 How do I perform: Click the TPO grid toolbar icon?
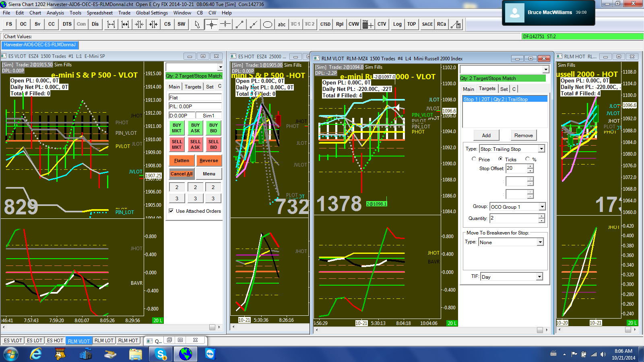pyautogui.click(x=367, y=24)
